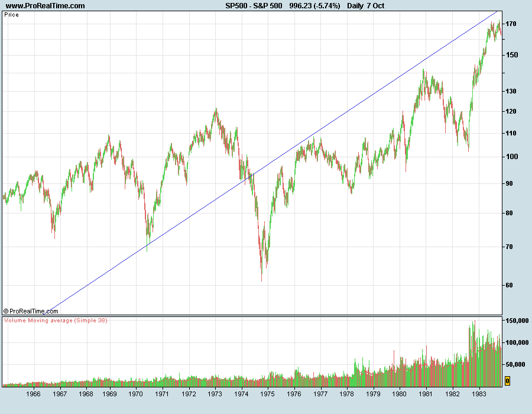Click the 1976 year label on time axis
Viewport: 532px width, 414px height.
pyautogui.click(x=294, y=394)
